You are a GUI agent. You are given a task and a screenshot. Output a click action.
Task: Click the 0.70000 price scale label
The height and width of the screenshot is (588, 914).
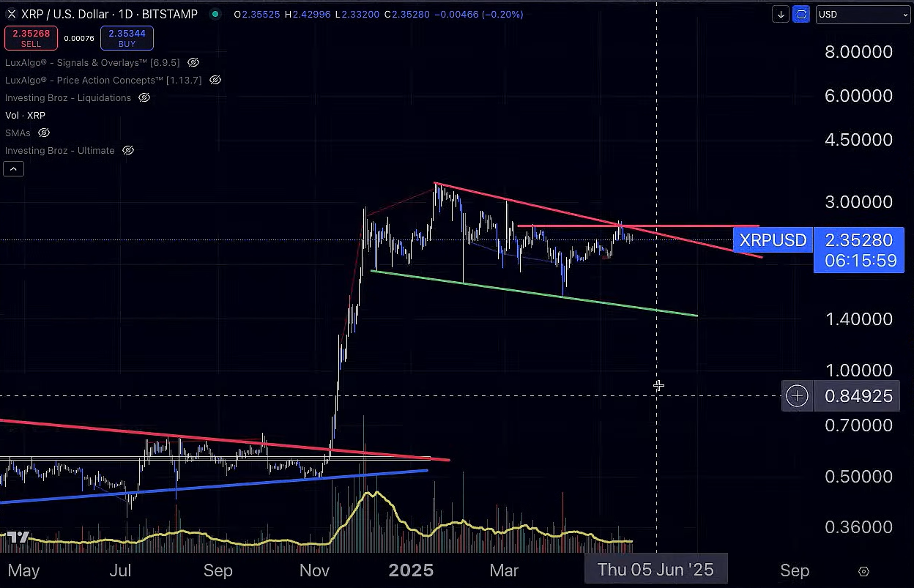click(x=858, y=425)
